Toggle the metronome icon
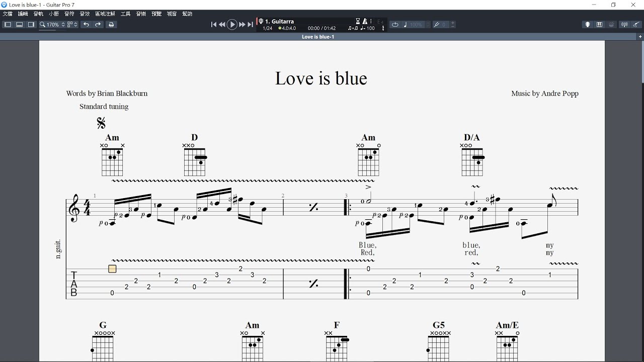Screen dimensions: 644x362 click(364, 22)
